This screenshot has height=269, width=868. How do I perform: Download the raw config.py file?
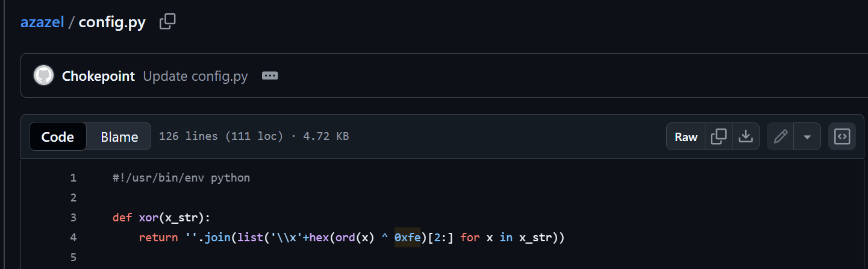[x=746, y=136]
